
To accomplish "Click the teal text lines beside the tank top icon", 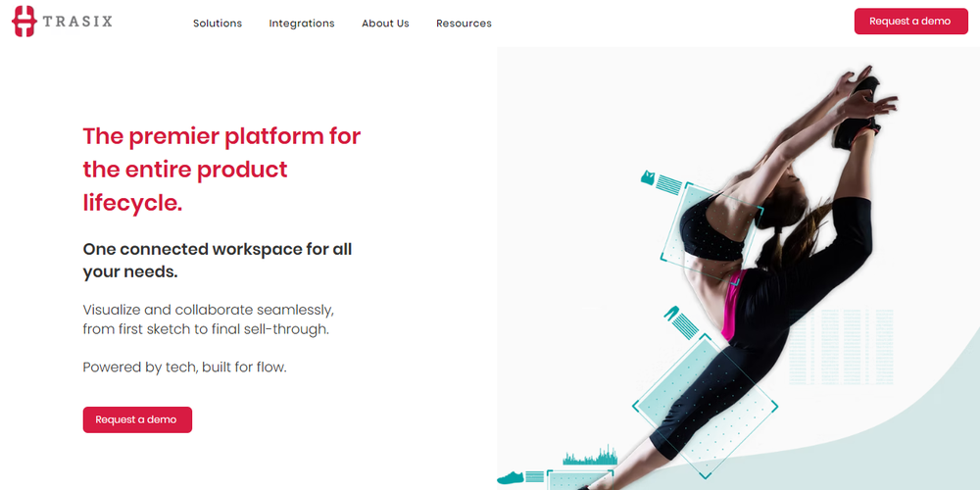I will [669, 184].
